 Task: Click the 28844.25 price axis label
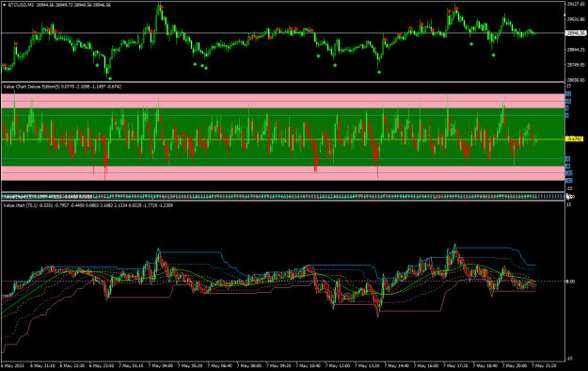[576, 49]
